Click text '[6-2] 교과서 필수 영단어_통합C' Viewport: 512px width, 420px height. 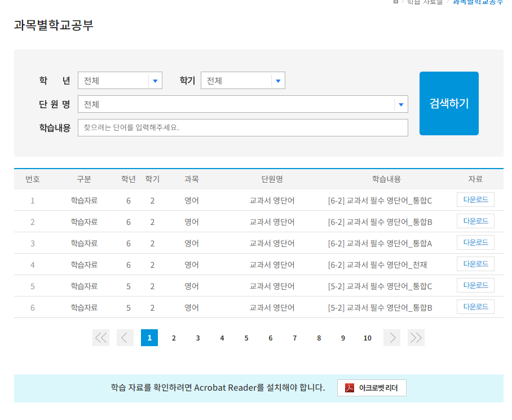pyautogui.click(x=379, y=200)
